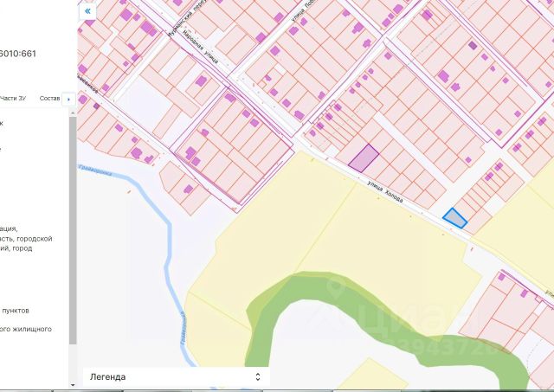Click the up-down arrows on Легенда selector
The height and width of the screenshot is (392, 554).
pos(258,376)
